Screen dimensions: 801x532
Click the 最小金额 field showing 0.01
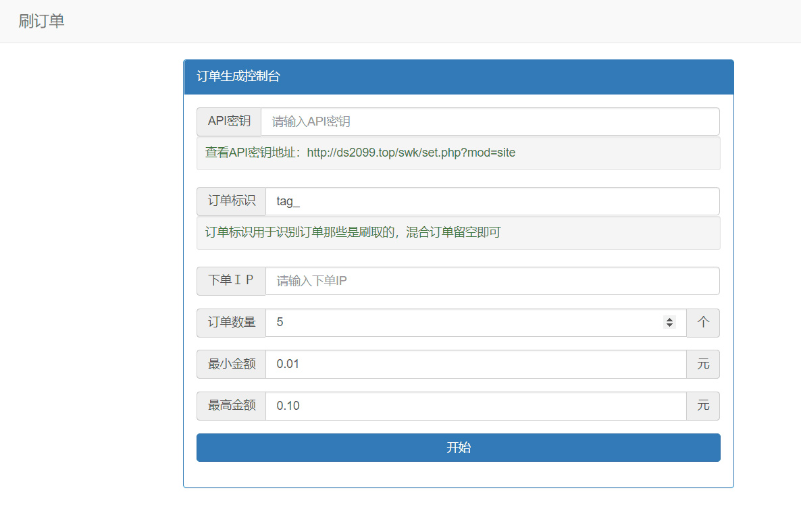[475, 365]
